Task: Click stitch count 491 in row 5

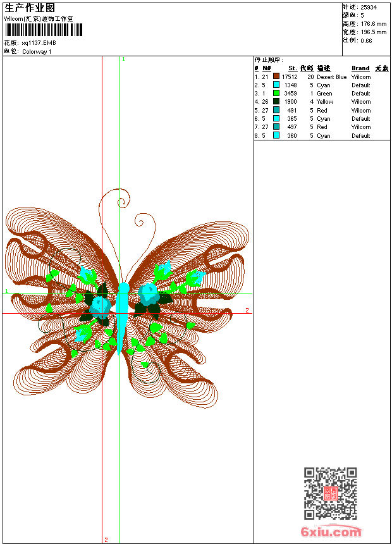Action: 292,111
